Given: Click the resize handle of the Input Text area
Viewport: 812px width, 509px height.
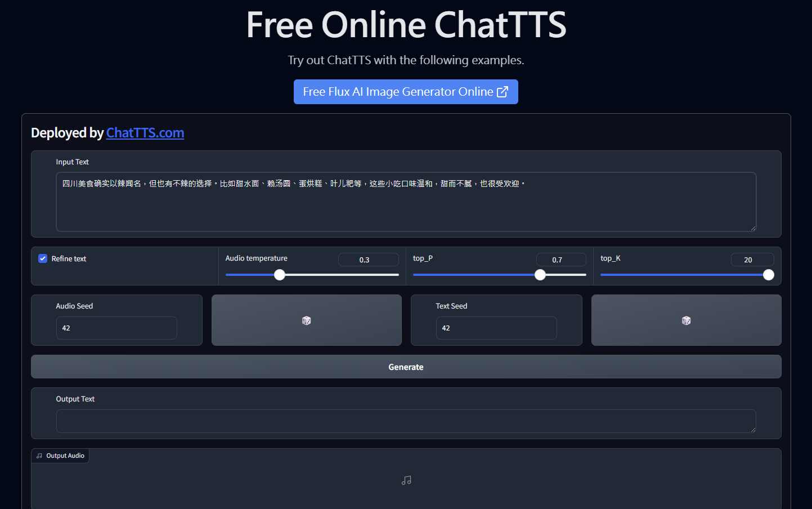Looking at the screenshot, I should tap(753, 227).
